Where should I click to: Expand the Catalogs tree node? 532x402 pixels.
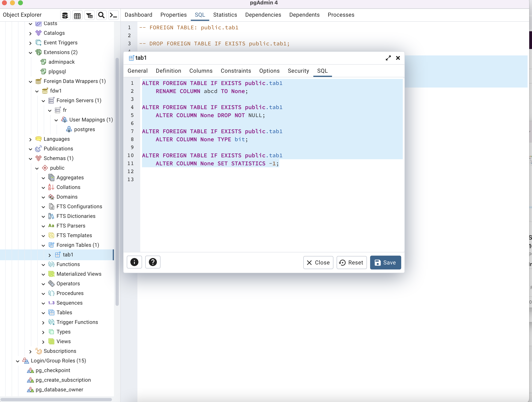tap(30, 34)
